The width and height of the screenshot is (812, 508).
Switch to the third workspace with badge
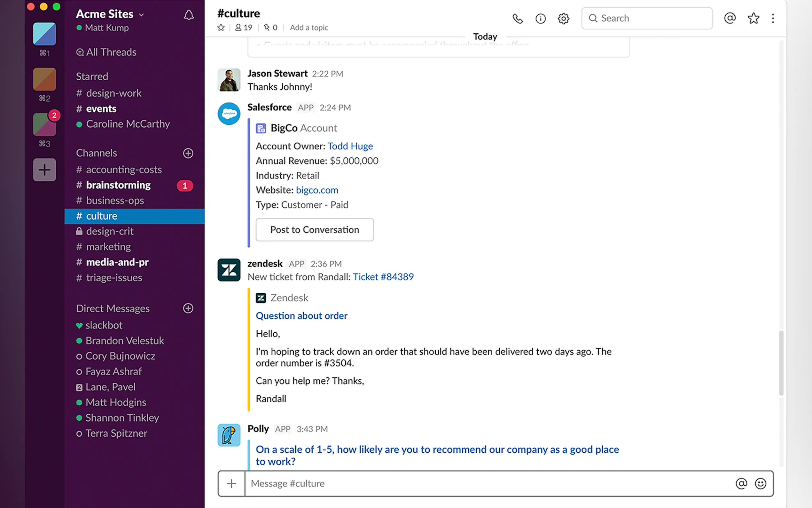point(44,125)
